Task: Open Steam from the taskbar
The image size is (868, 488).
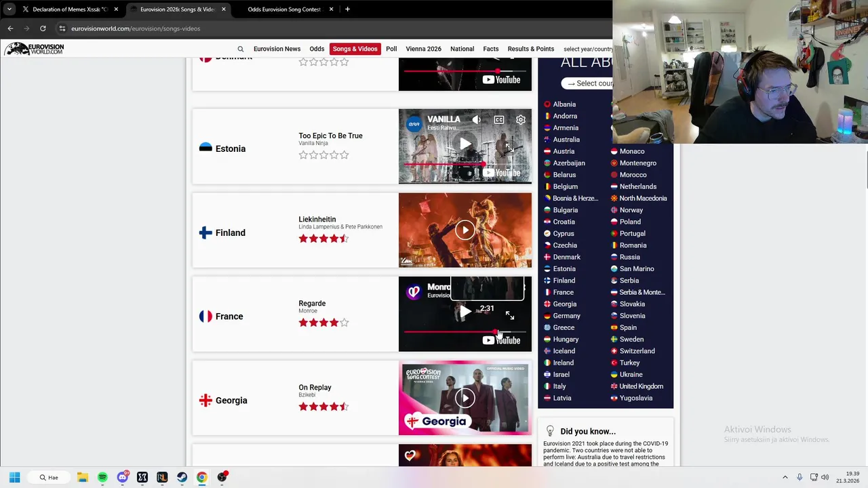Action: [x=182, y=477]
